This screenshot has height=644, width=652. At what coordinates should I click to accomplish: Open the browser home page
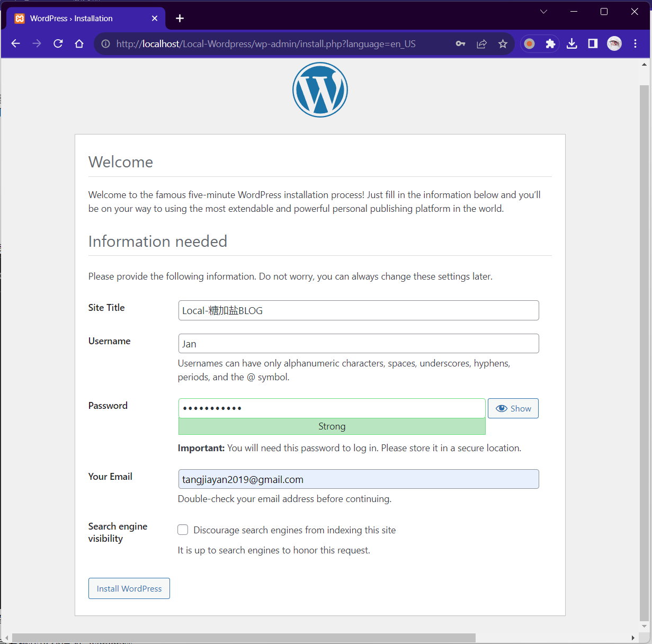click(x=79, y=44)
